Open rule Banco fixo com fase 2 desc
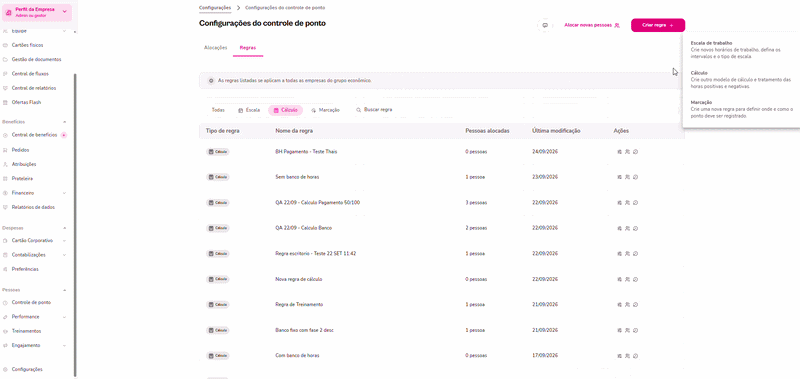 [x=304, y=330]
